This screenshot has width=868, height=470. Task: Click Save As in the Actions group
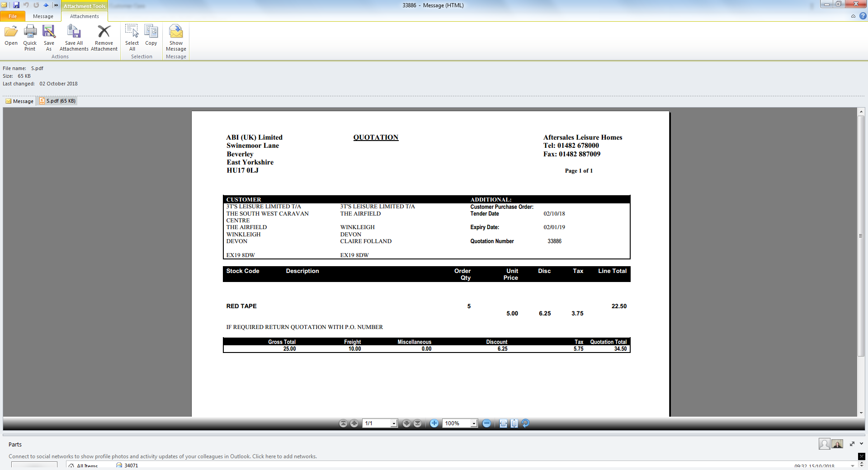point(49,32)
